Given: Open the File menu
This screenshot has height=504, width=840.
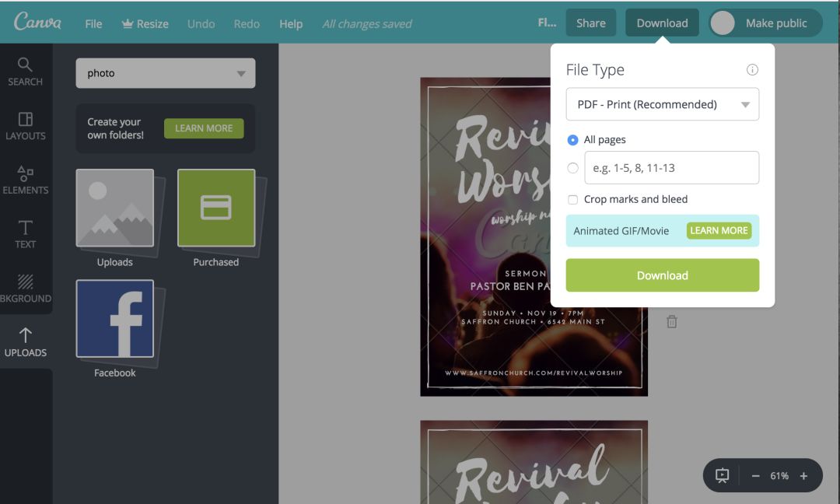Looking at the screenshot, I should click(93, 24).
